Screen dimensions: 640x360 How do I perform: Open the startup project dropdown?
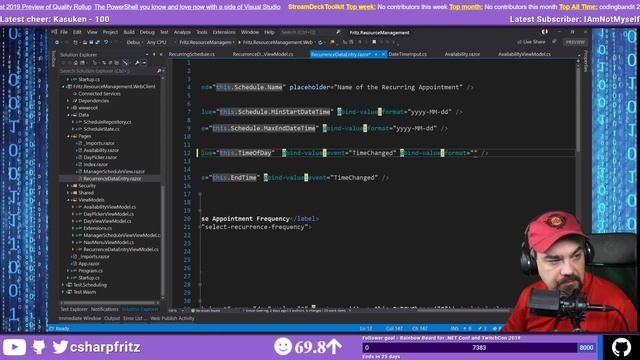click(207, 42)
